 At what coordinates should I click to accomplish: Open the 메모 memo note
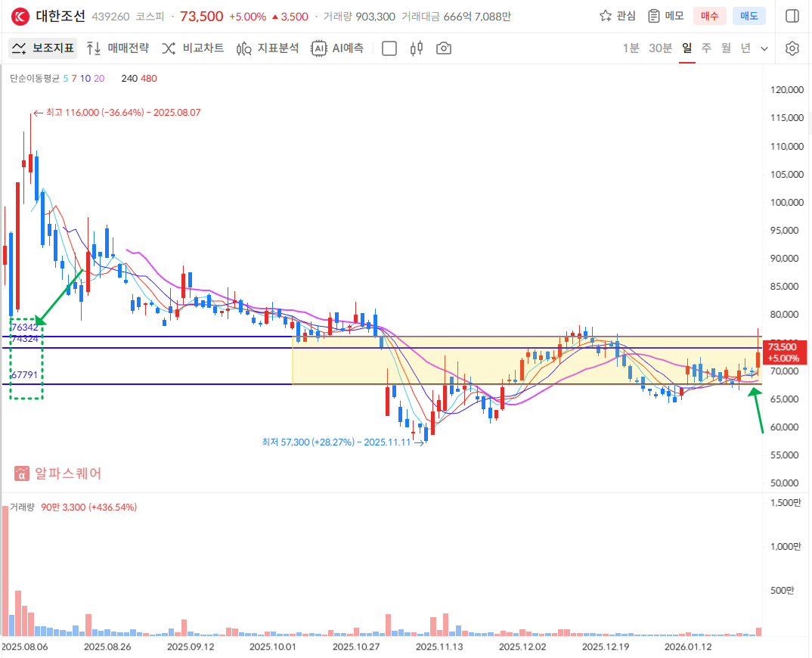point(665,16)
